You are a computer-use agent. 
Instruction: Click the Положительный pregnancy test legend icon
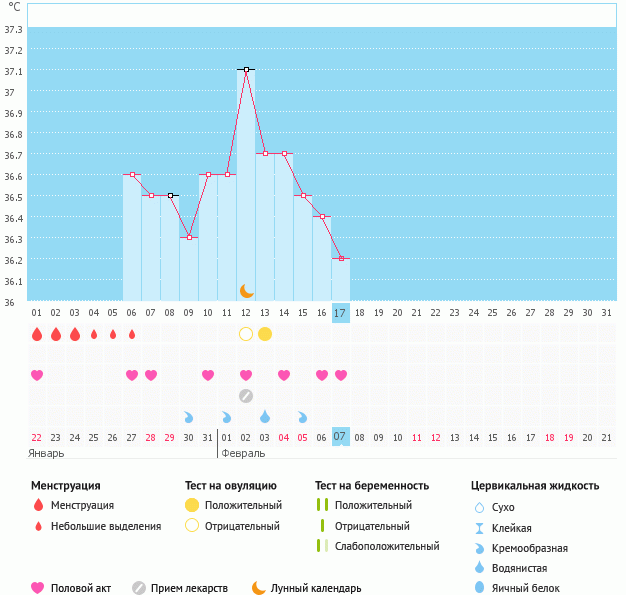(322, 505)
